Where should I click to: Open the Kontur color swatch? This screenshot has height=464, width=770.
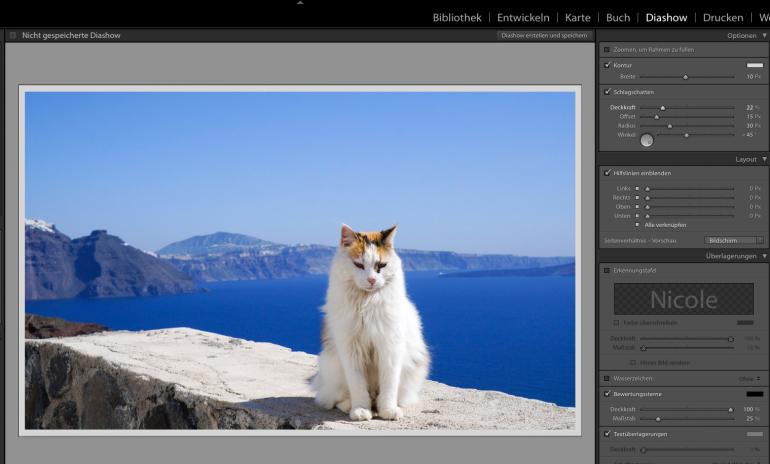tap(755, 65)
